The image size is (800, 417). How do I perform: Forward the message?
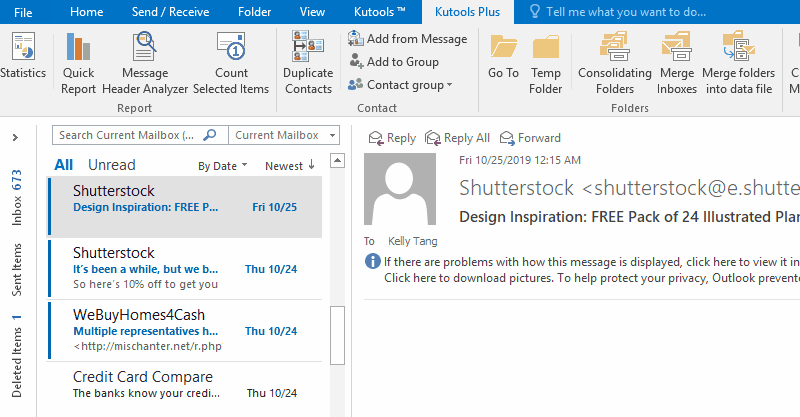tap(530, 138)
